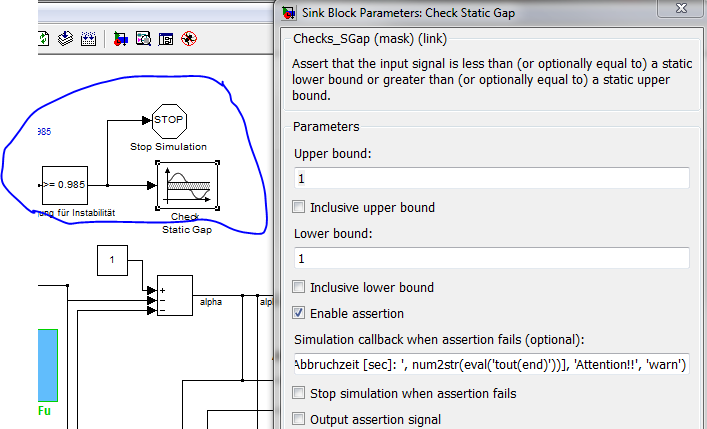The image size is (707, 429).
Task: Click the Model Explorer magnifier toolbar icon
Action: (143, 40)
